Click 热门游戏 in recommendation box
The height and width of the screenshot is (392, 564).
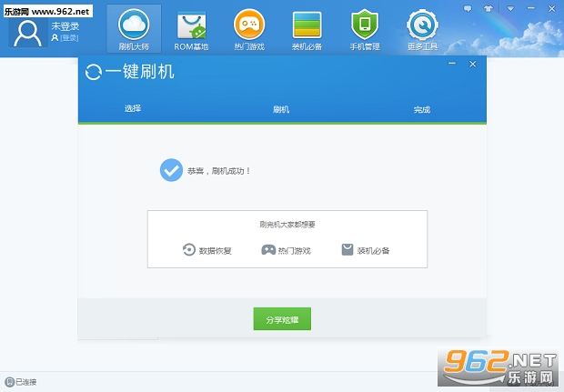[286, 250]
